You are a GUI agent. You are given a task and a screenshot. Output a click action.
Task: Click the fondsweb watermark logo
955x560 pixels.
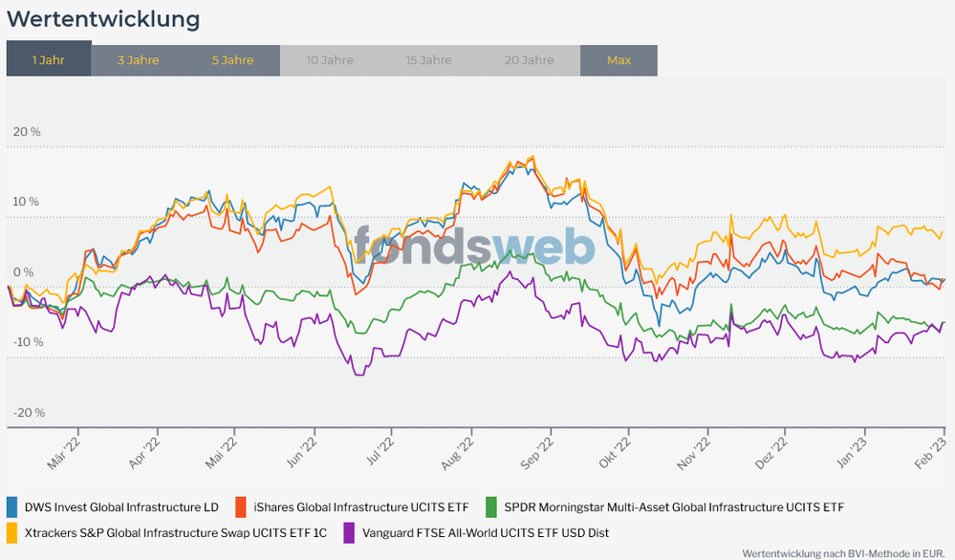(475, 246)
